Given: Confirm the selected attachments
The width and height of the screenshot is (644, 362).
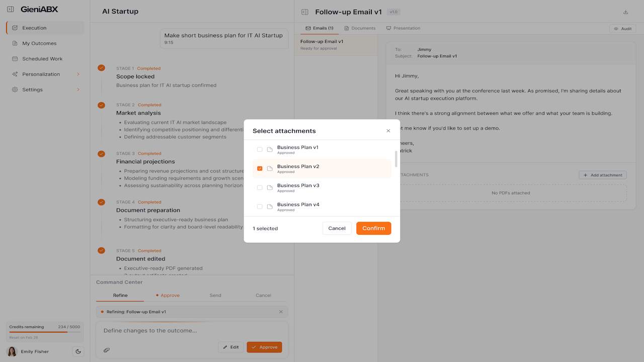Looking at the screenshot, I should 374,228.
